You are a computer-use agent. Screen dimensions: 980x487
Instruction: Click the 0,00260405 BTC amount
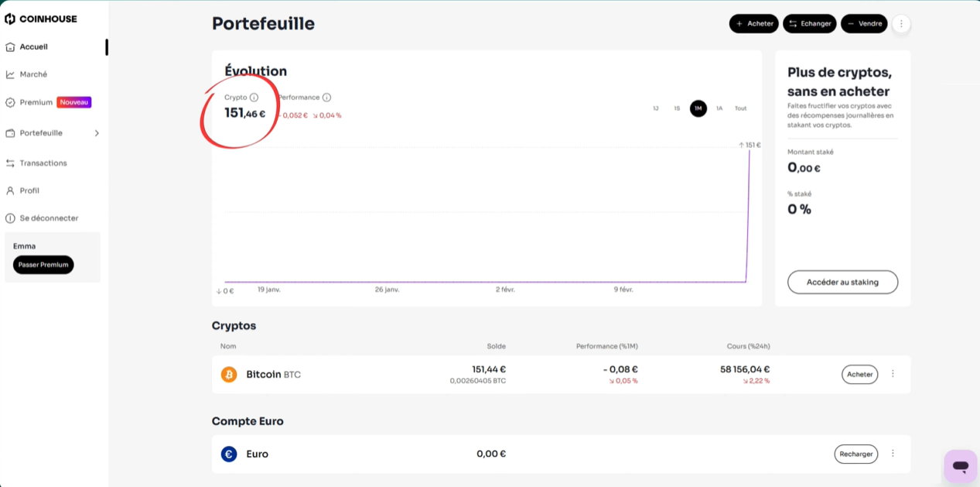pyautogui.click(x=478, y=381)
